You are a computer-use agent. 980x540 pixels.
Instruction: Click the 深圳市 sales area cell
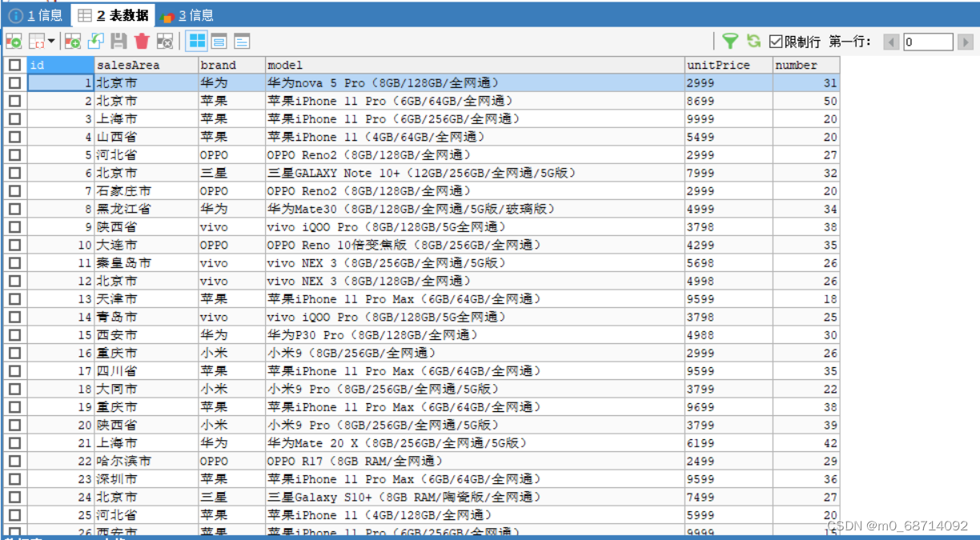[146, 478]
